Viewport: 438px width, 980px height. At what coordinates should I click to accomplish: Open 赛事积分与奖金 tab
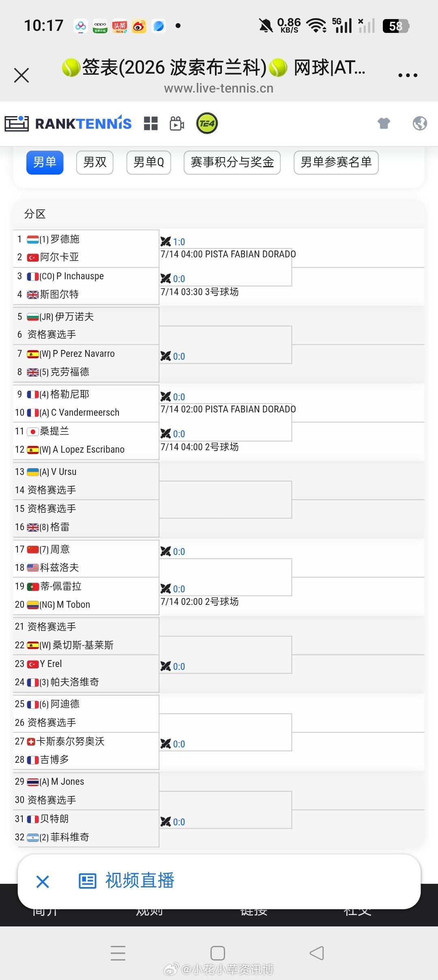click(232, 162)
